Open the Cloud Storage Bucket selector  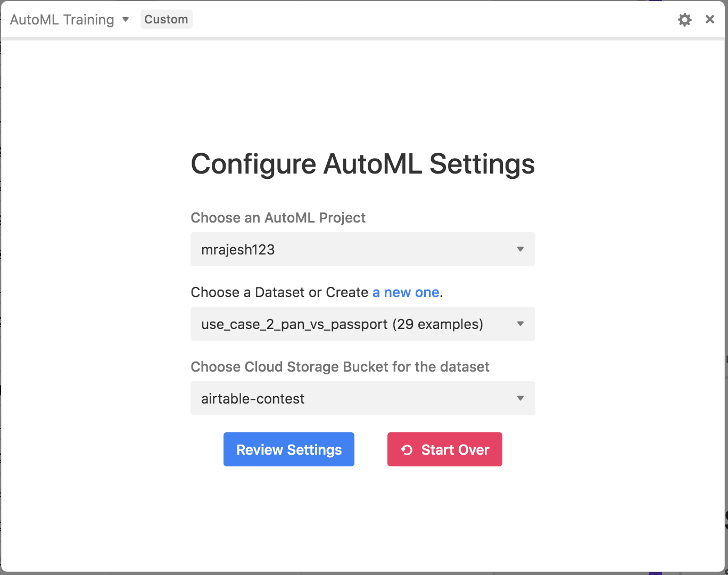click(351, 398)
